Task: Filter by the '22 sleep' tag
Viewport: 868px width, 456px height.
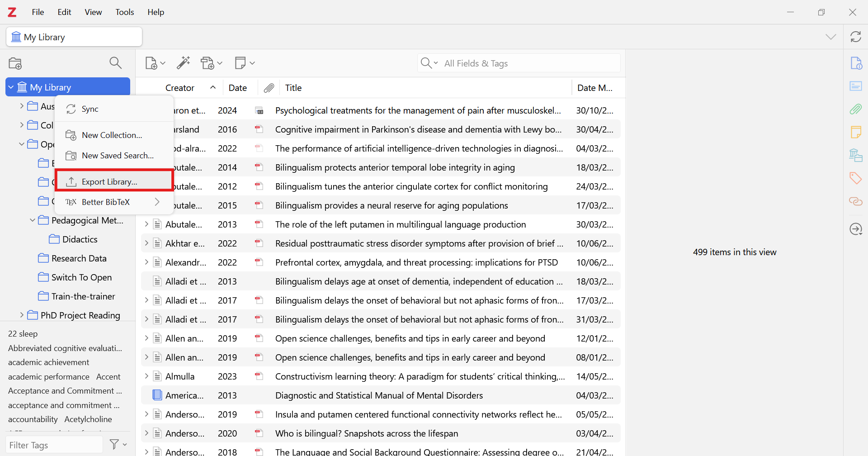Action: pos(23,334)
